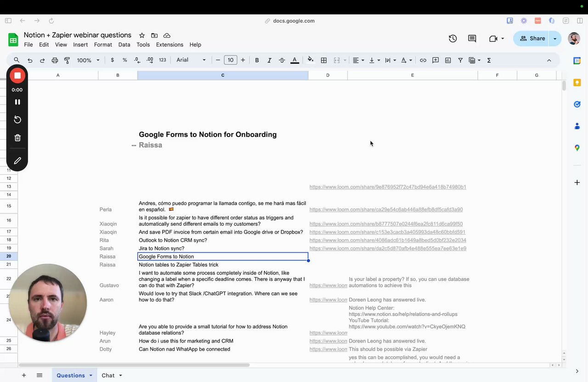Select the recorder drawing pen tool
The height and width of the screenshot is (382, 588).
[17, 161]
